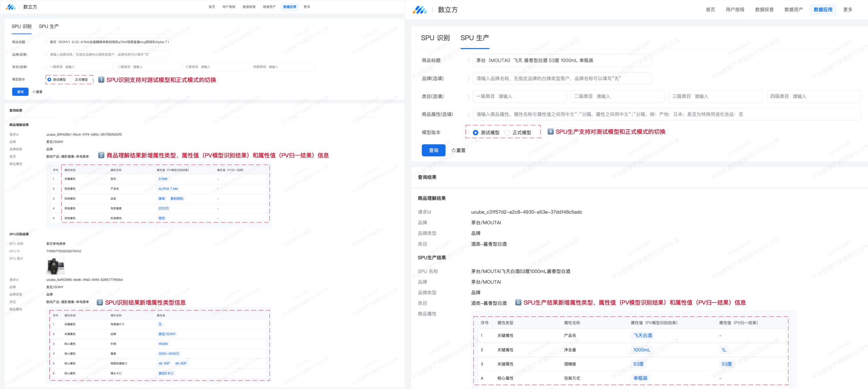Click the blue 查询 button in left panel
The width and height of the screenshot is (868, 389).
pos(20,92)
